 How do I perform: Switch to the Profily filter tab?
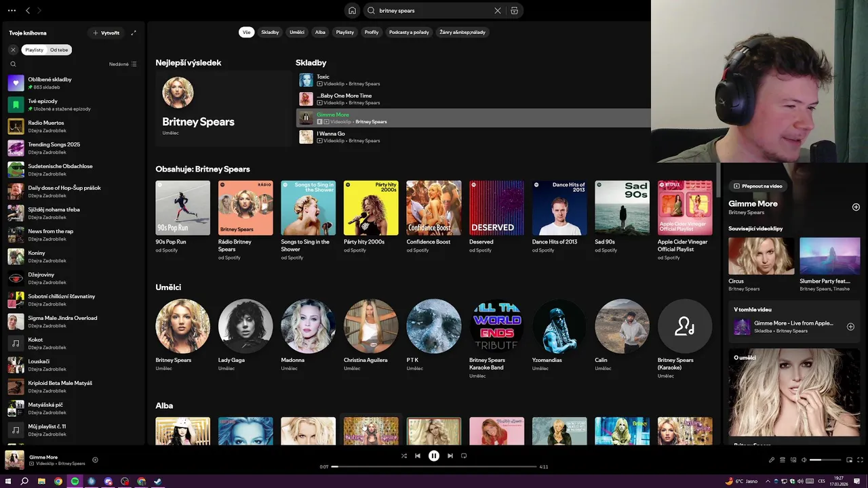(x=372, y=32)
